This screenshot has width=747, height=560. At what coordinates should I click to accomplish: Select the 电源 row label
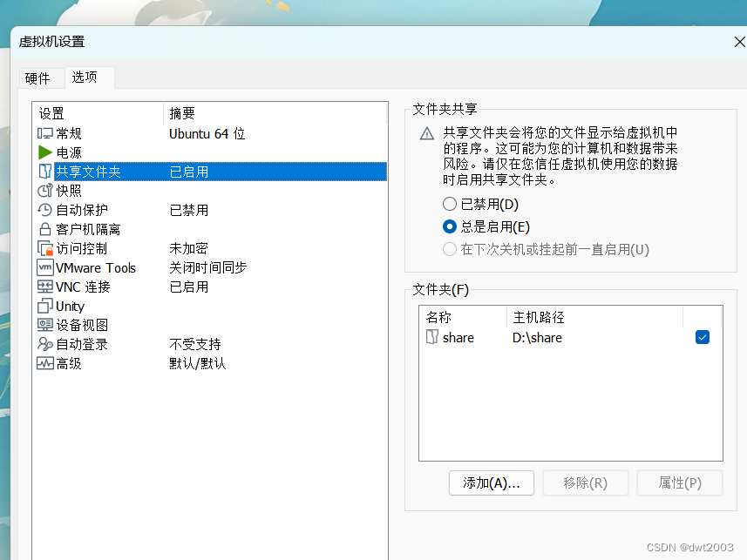[x=69, y=152]
